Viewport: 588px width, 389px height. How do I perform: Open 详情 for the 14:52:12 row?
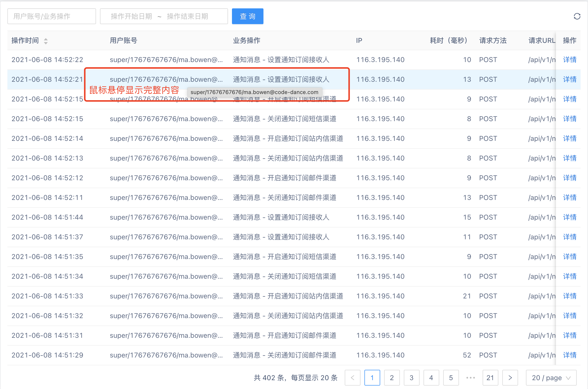(x=570, y=178)
